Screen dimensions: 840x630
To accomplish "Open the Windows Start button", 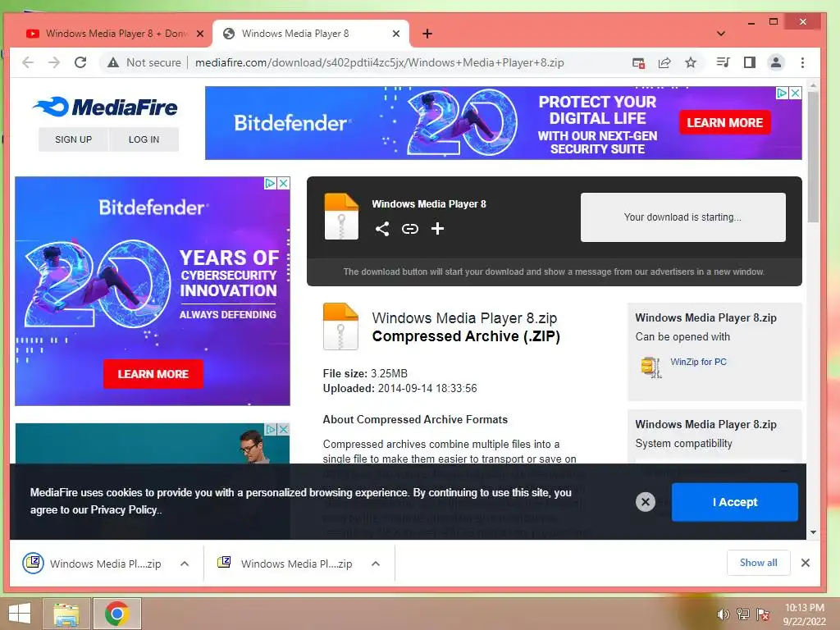I will (x=20, y=614).
